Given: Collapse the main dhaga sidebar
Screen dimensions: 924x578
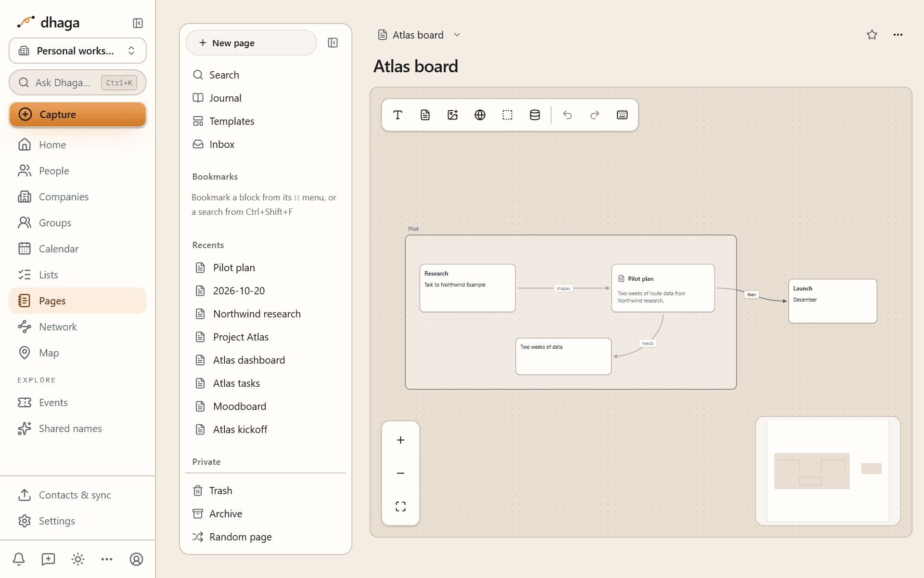Looking at the screenshot, I should [x=138, y=23].
